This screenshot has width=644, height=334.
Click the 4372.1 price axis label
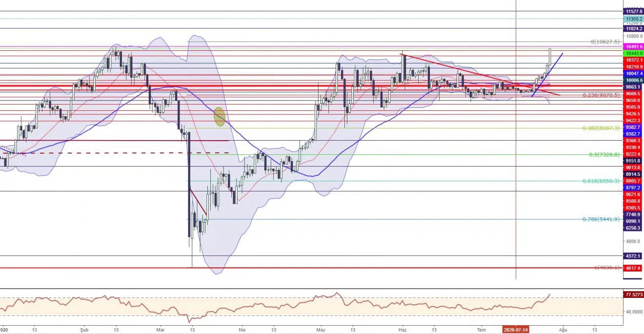pos(633,256)
